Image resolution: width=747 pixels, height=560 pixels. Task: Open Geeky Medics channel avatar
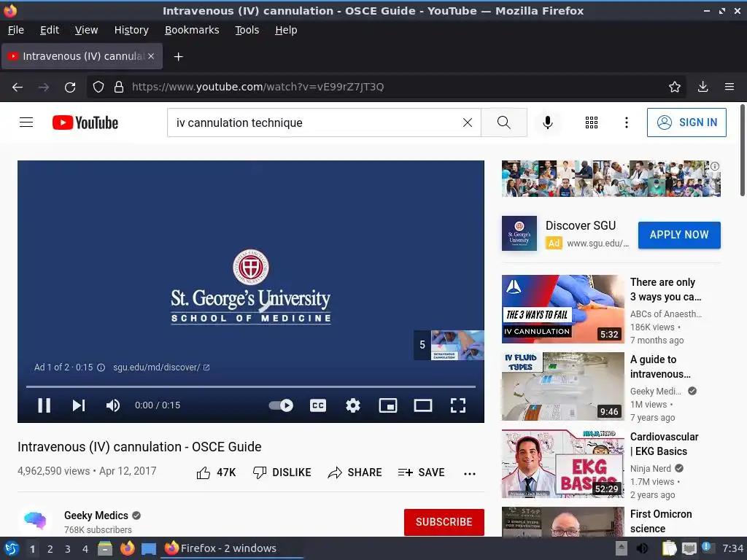(x=35, y=521)
